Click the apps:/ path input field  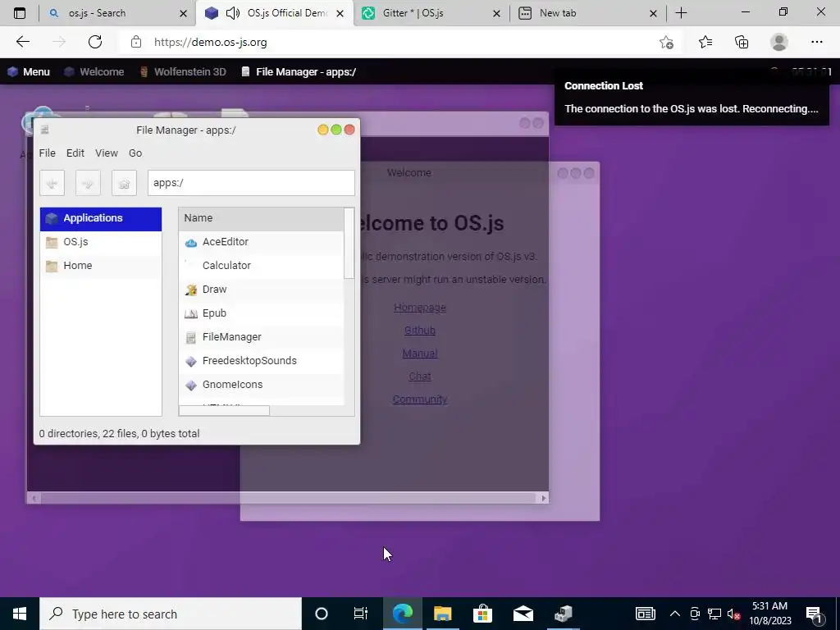[x=251, y=183]
